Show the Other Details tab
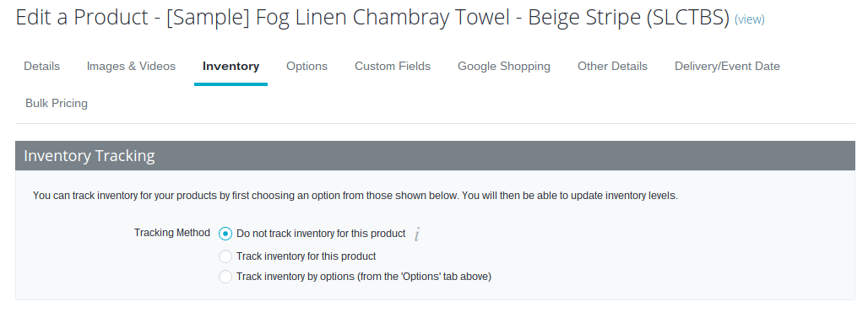This screenshot has height=334, width=868. (612, 67)
